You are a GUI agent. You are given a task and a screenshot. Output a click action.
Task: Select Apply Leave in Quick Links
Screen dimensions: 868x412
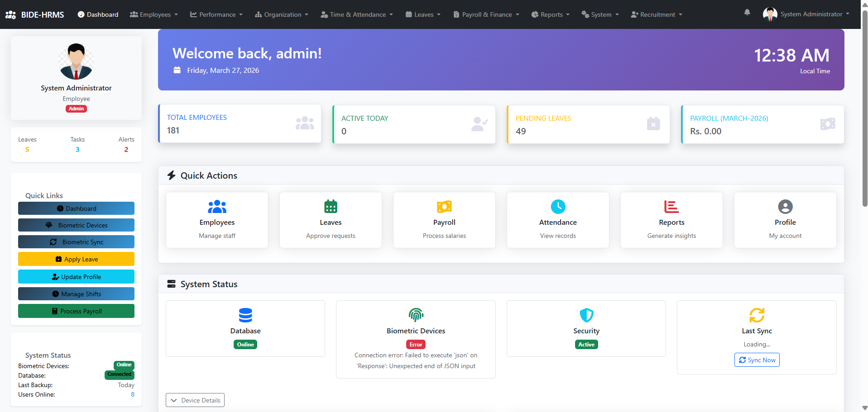click(x=76, y=259)
